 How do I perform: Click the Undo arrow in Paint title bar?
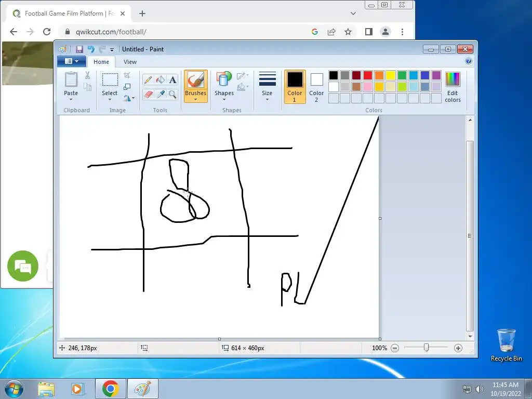(x=90, y=49)
